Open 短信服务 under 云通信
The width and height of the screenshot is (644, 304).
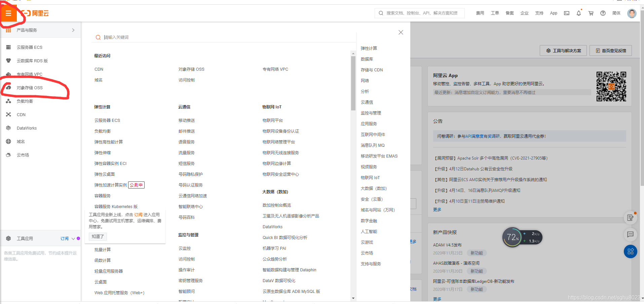tap(187, 164)
